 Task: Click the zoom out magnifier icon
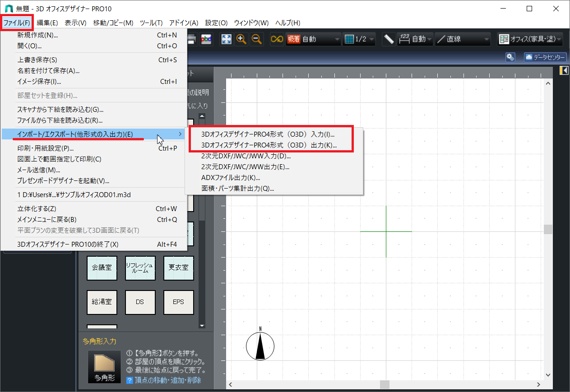(x=257, y=39)
